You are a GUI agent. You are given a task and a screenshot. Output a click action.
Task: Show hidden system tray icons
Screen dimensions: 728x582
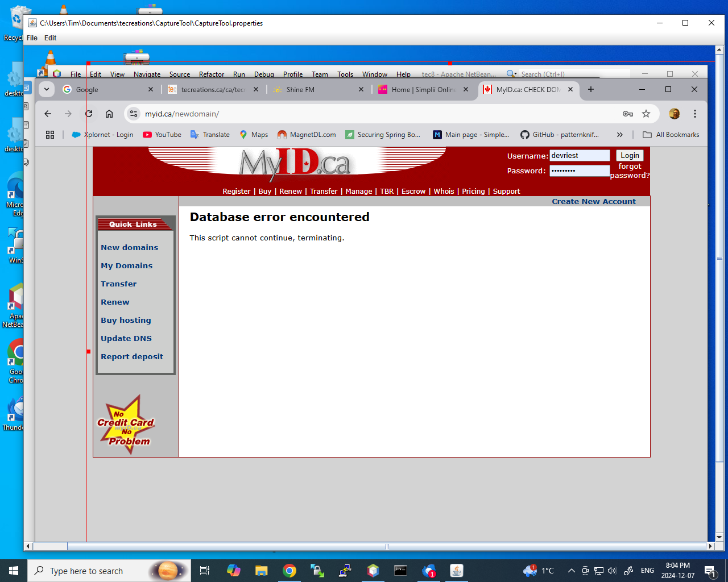pyautogui.click(x=571, y=571)
